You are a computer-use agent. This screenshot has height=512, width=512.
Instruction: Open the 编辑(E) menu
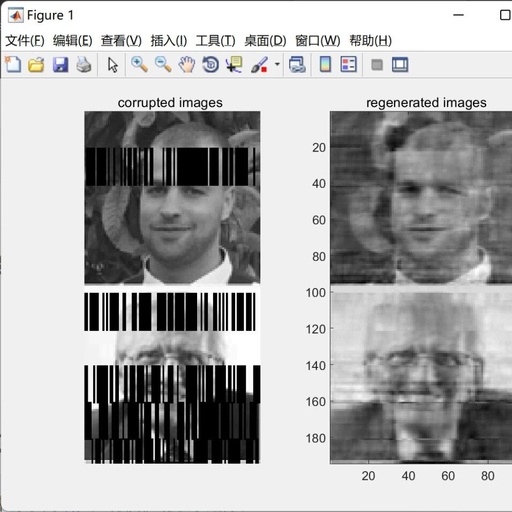73,41
